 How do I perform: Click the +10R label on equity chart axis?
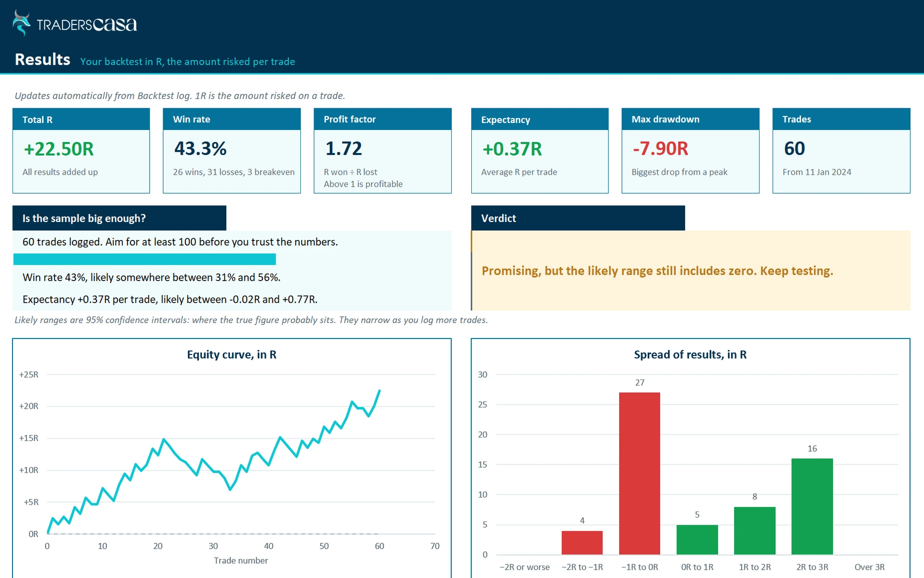coord(29,470)
